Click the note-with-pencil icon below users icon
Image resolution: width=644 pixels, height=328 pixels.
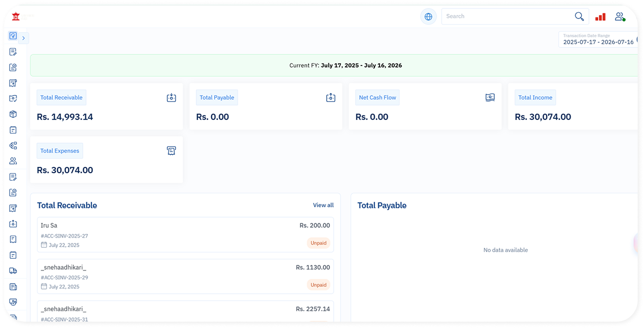click(x=13, y=177)
